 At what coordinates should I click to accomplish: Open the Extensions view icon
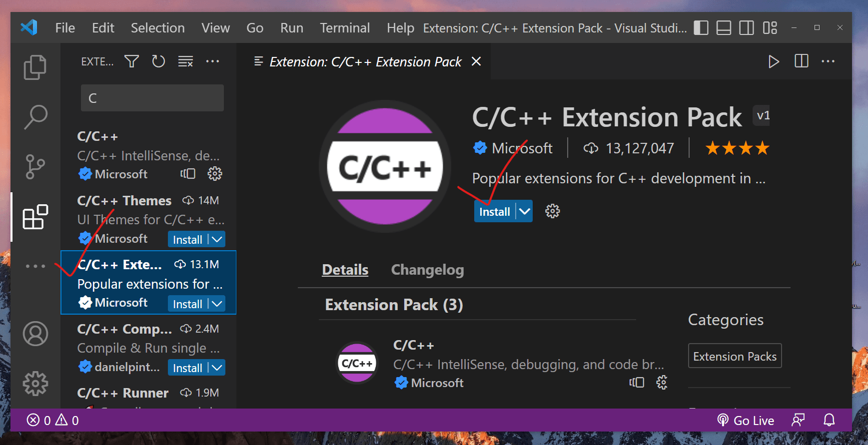pos(35,217)
